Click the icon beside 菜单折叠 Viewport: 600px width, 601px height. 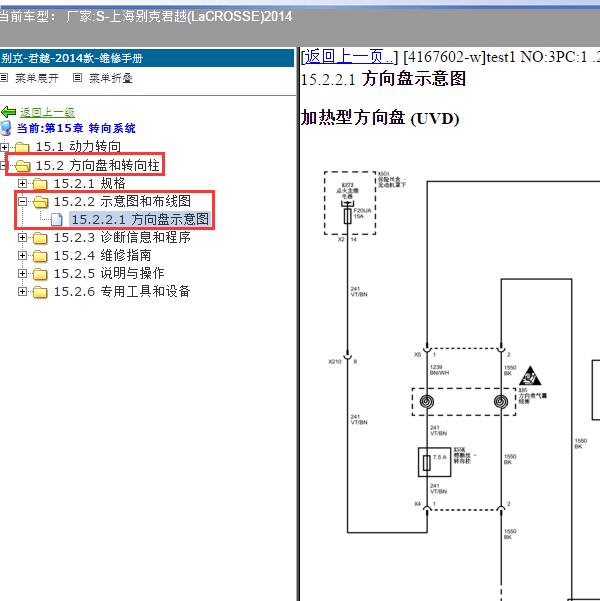click(77, 78)
